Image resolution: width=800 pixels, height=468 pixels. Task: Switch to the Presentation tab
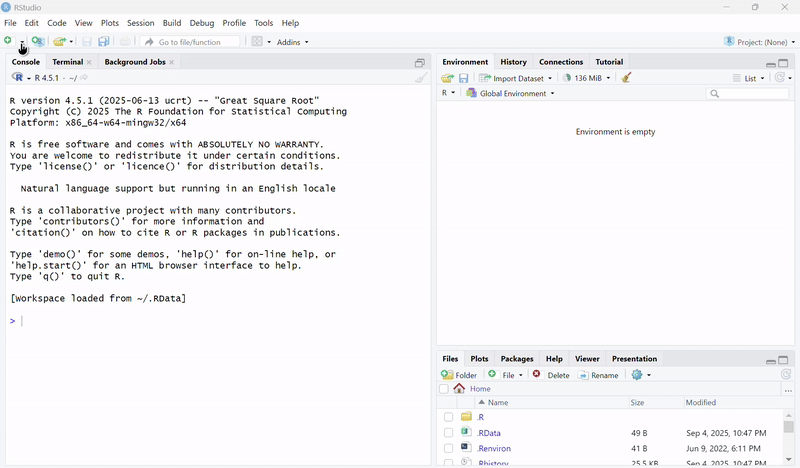634,359
